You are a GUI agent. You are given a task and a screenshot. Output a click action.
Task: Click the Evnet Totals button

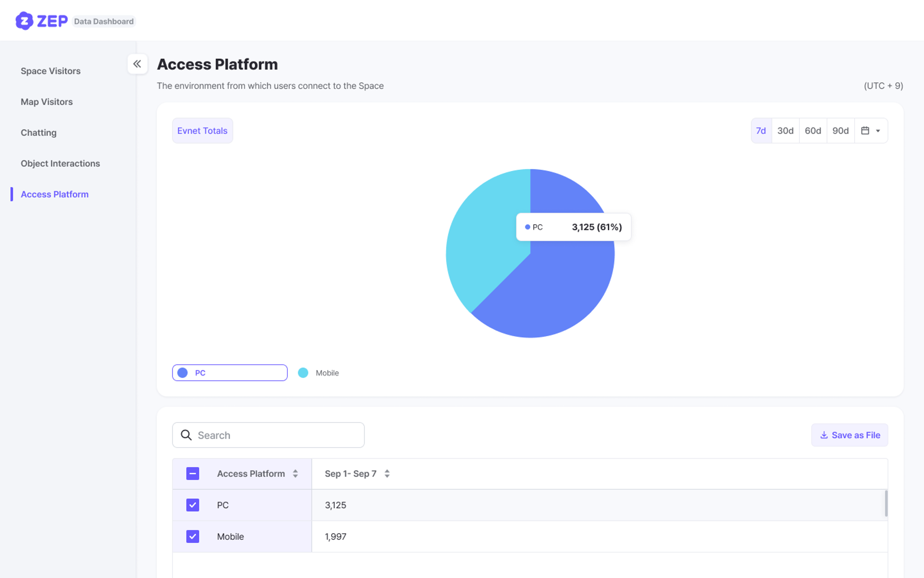coord(202,130)
